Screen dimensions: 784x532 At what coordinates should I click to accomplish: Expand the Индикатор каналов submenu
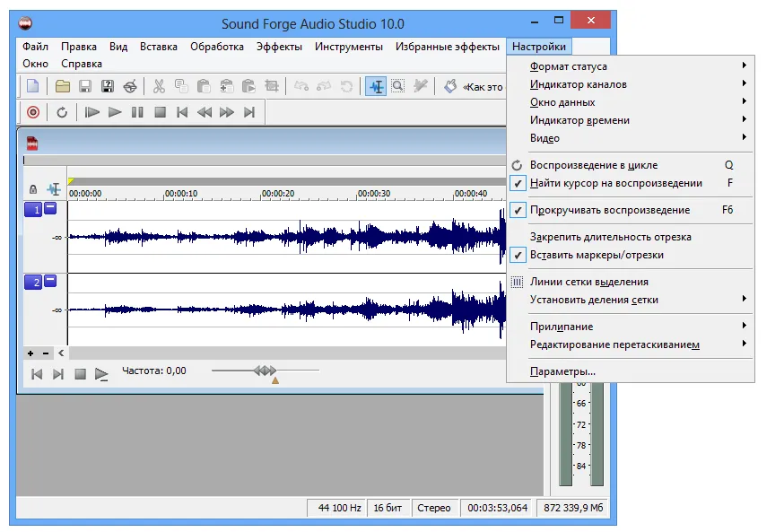630,84
